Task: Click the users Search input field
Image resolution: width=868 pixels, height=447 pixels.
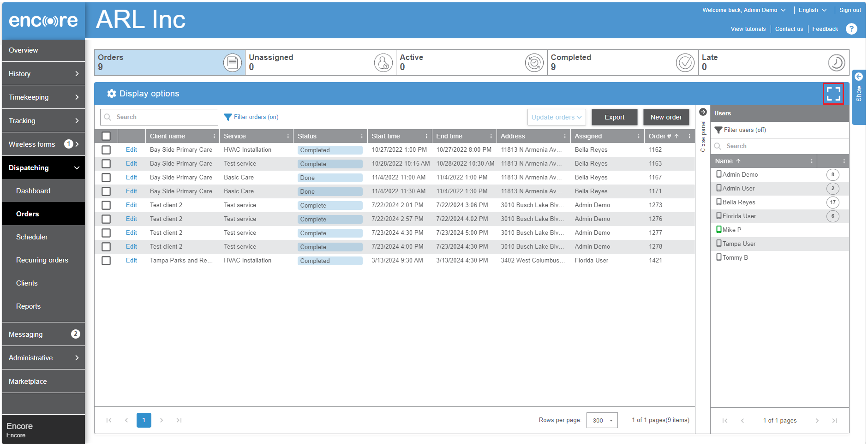Action: [780, 146]
